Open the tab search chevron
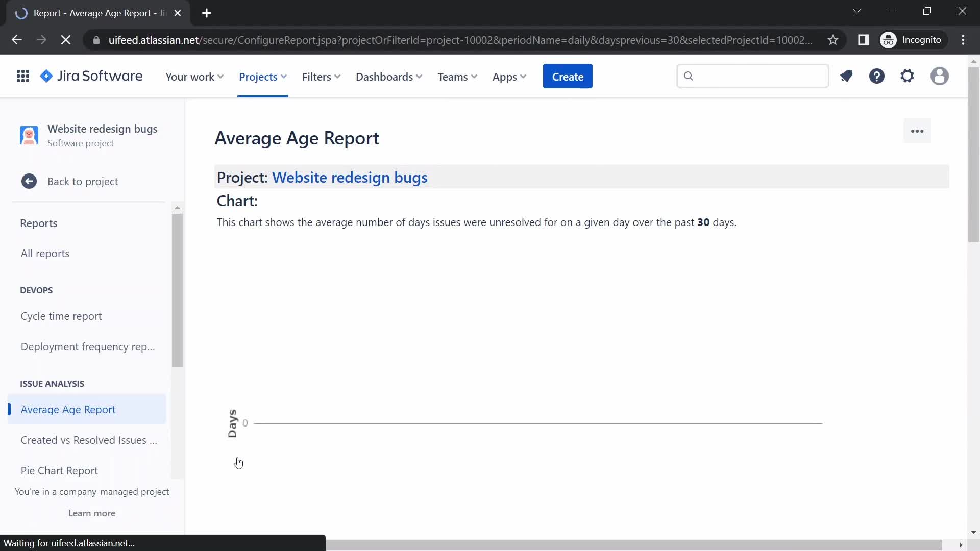980x551 pixels. point(857,11)
